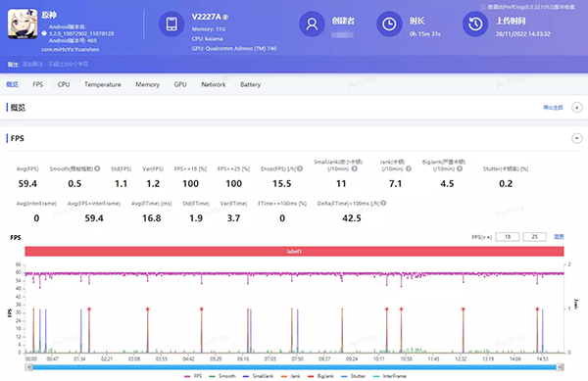Open the GPU tab

pos(180,84)
